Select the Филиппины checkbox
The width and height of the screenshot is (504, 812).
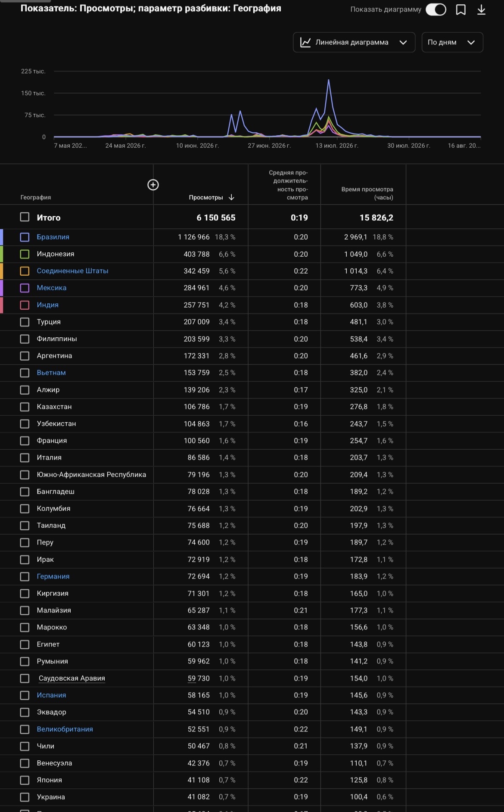[x=25, y=339]
